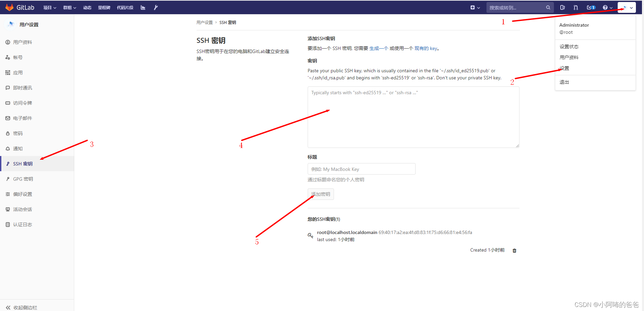The height and width of the screenshot is (311, 644).
Task: Open the 代码片段 menu item
Action: [x=125, y=7]
